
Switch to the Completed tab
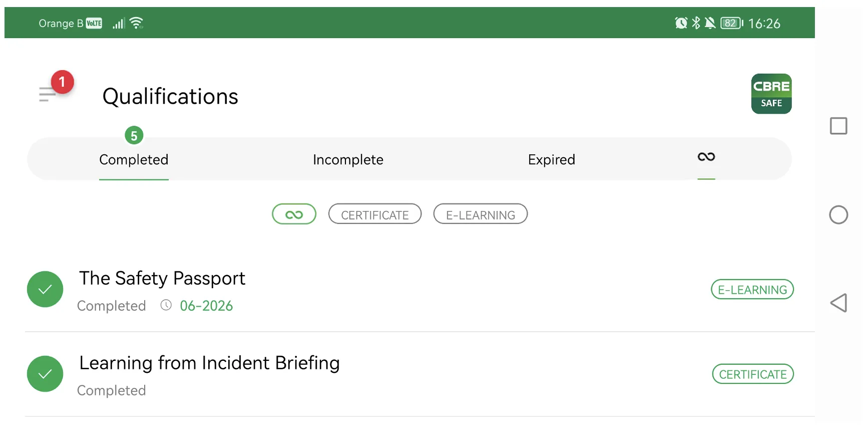pyautogui.click(x=134, y=159)
